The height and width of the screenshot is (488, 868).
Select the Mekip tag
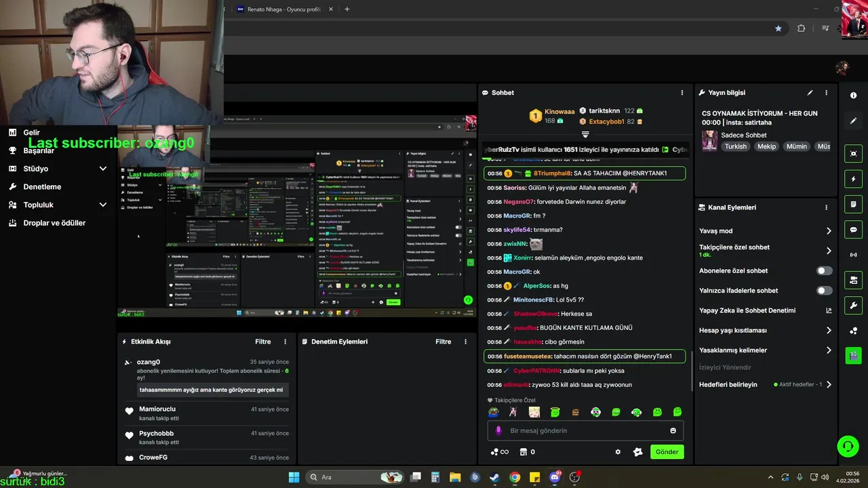coord(766,146)
